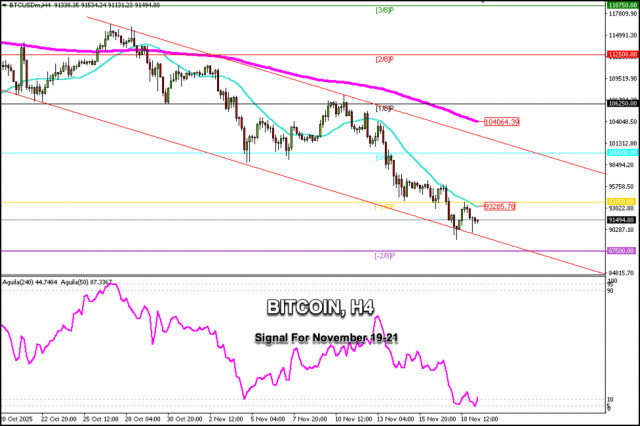
Task: Click the [-1/8]P Murrey level label
Action: (384, 207)
